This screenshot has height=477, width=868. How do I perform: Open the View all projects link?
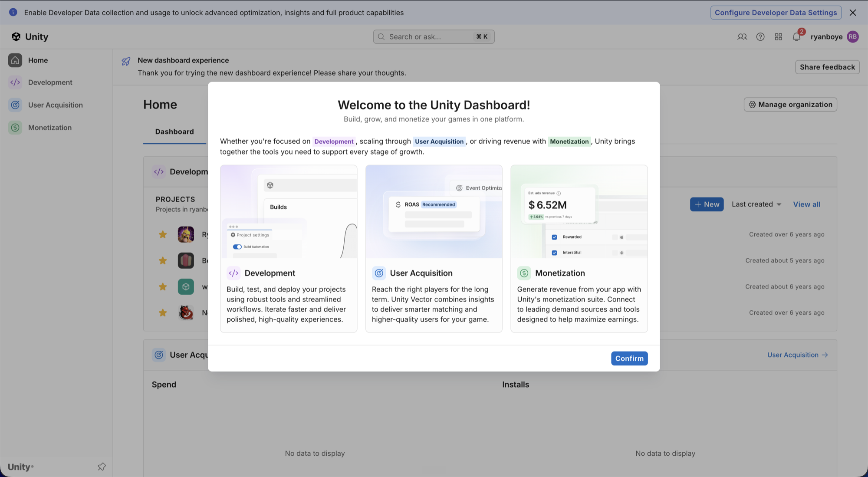(807, 204)
